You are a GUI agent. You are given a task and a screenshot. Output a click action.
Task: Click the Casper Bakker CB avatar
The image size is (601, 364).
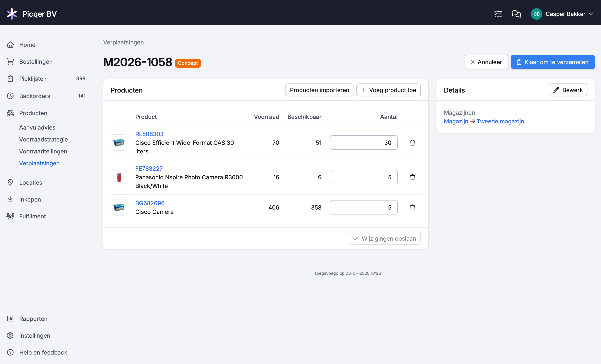click(536, 14)
